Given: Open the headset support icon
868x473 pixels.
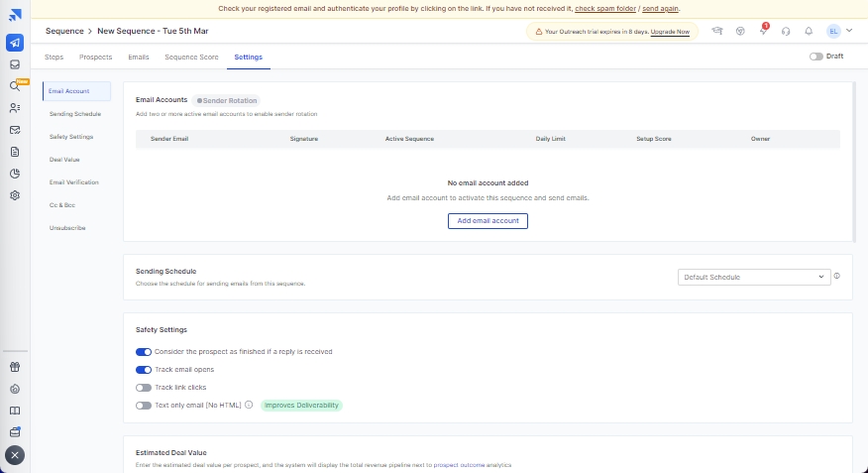Looking at the screenshot, I should [786, 32].
